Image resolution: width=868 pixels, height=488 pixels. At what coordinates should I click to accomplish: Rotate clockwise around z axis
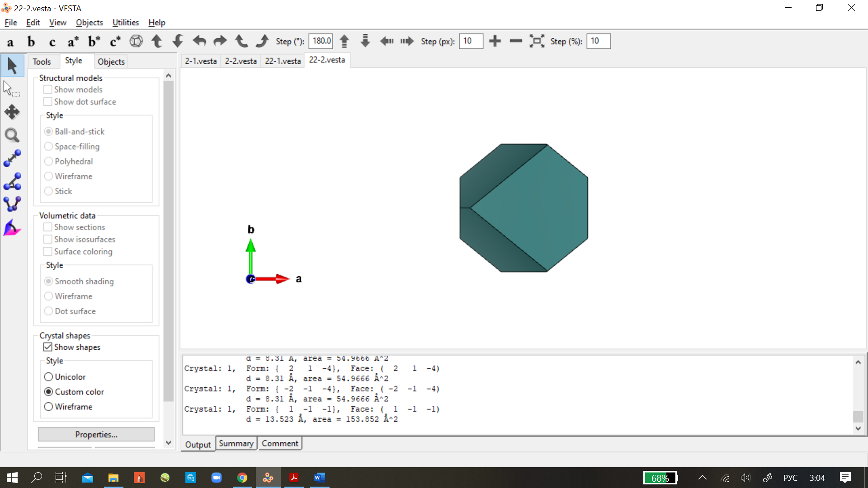(262, 41)
